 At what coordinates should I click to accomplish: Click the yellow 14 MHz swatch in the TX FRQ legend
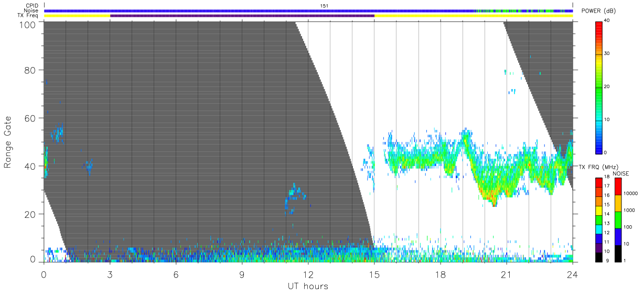pyautogui.click(x=599, y=211)
